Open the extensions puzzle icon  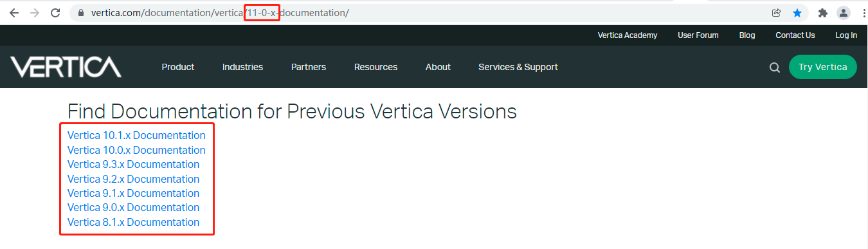tap(822, 13)
